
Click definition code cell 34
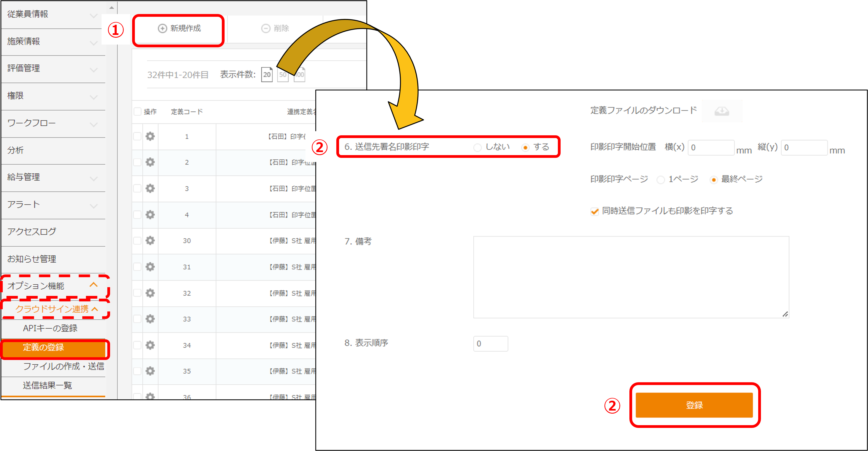(187, 345)
